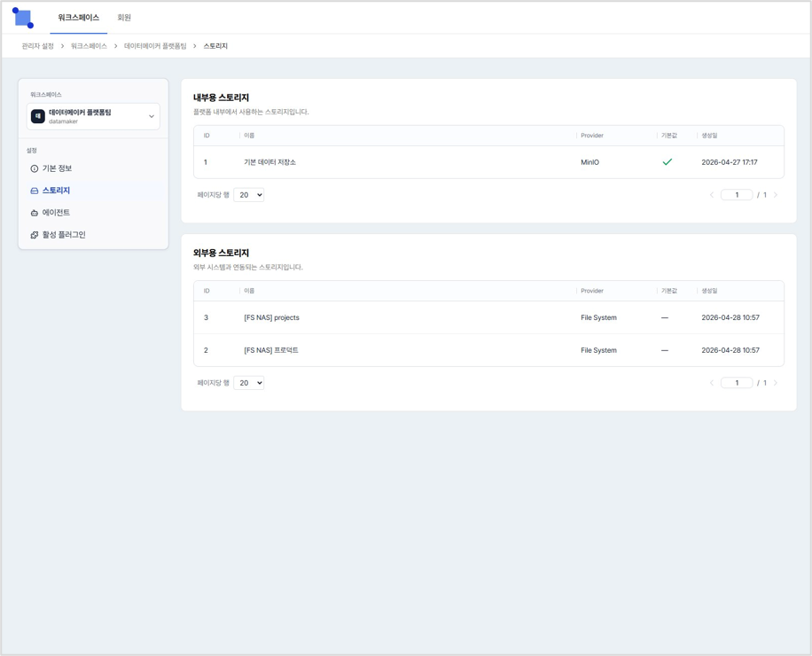
Task: Go to previous page of internal storage
Action: [x=712, y=195]
